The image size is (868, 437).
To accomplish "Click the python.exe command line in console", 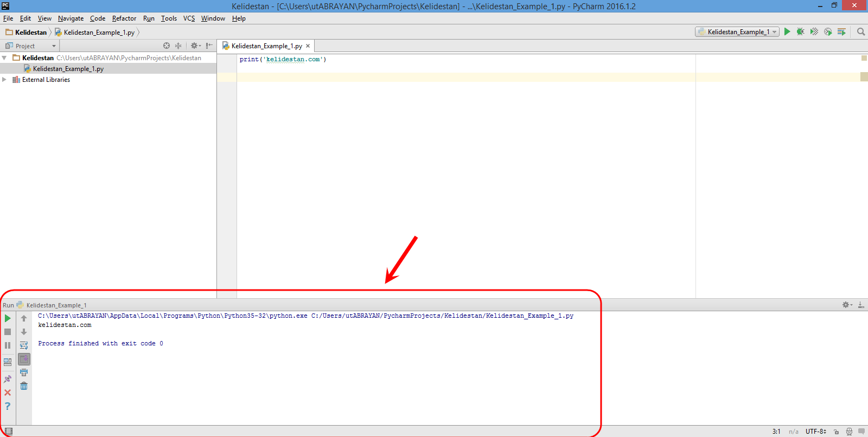I will (x=305, y=316).
